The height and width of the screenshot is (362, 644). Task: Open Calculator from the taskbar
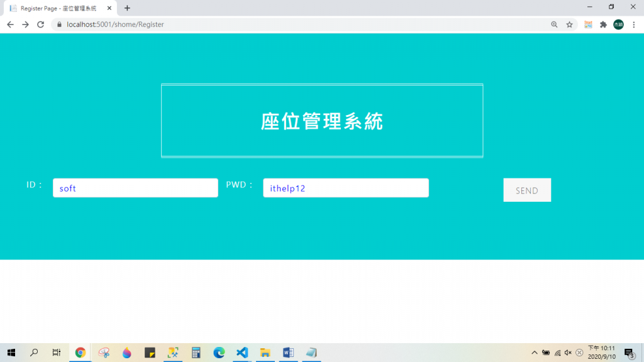pyautogui.click(x=196, y=353)
